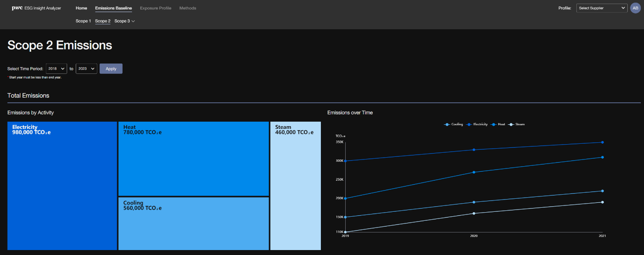This screenshot has height=255, width=644.
Task: Click the 'Emissions over Time' label
Action: 350,113
